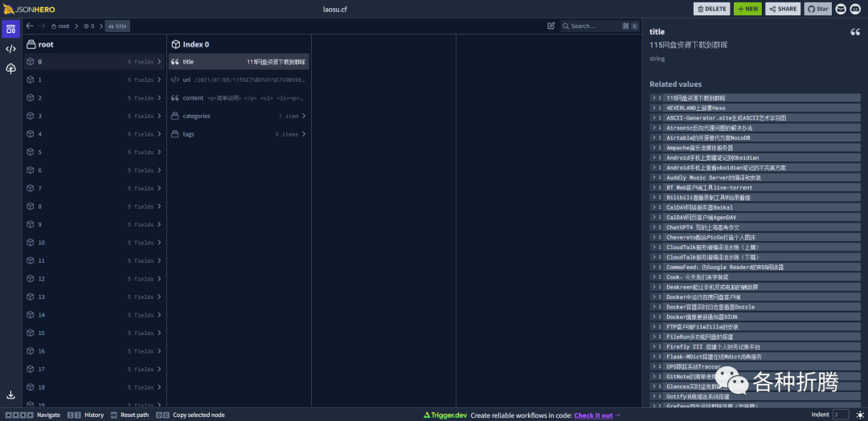Click the laosu.cf document title
868x421 pixels.
pyautogui.click(x=335, y=9)
